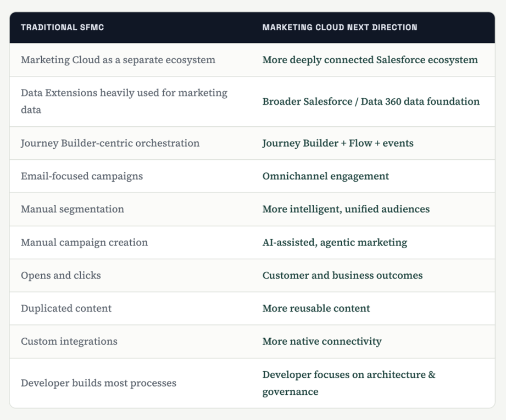Click "Developer builds most processes" cell
This screenshot has width=506, height=420.
[98, 383]
